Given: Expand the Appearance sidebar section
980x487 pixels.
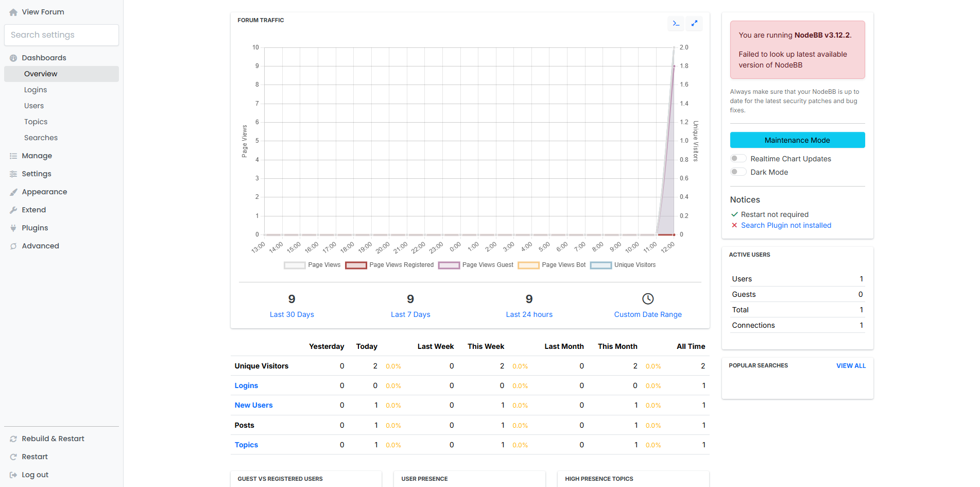Looking at the screenshot, I should click(x=61, y=192).
